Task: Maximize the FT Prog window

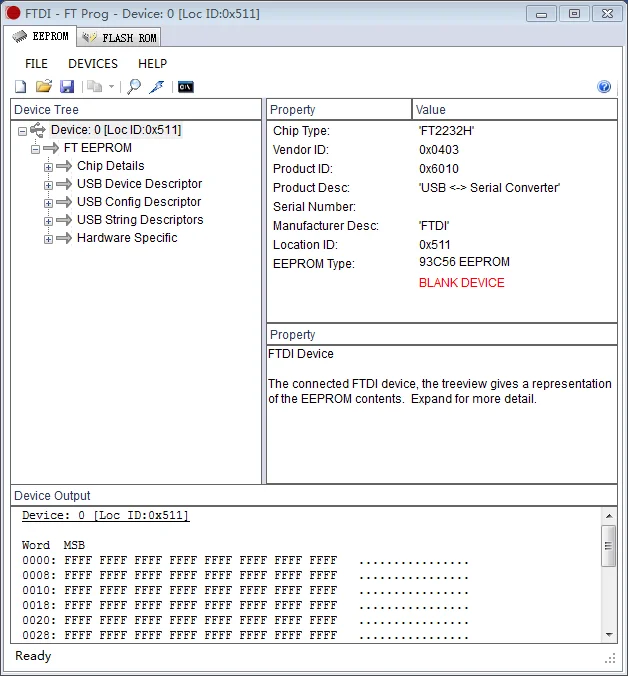Action: coord(574,14)
